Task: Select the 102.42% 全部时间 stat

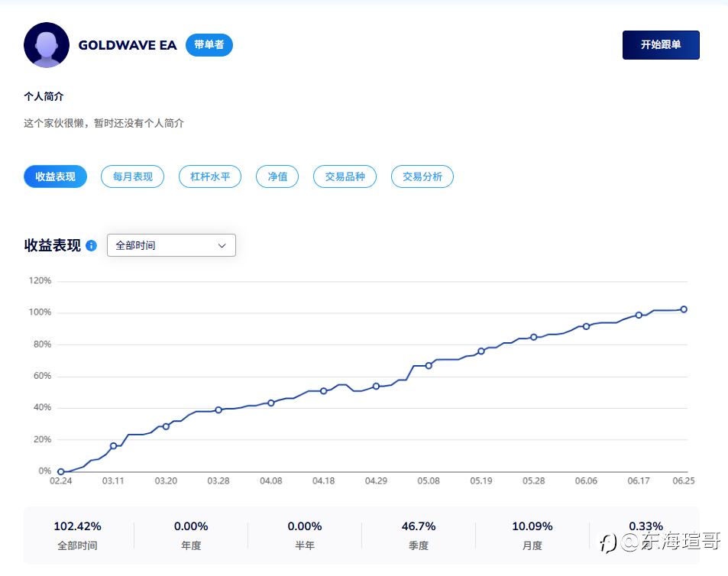Action: point(77,536)
